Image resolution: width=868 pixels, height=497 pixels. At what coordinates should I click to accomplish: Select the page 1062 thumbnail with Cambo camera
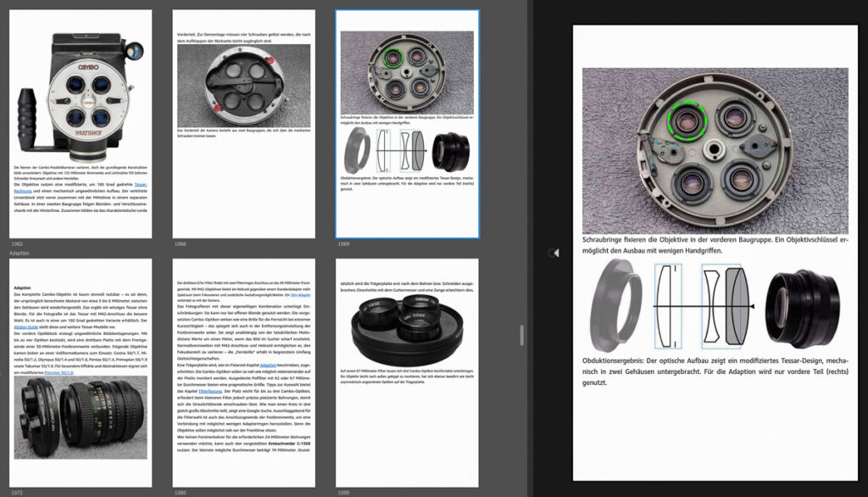click(81, 124)
